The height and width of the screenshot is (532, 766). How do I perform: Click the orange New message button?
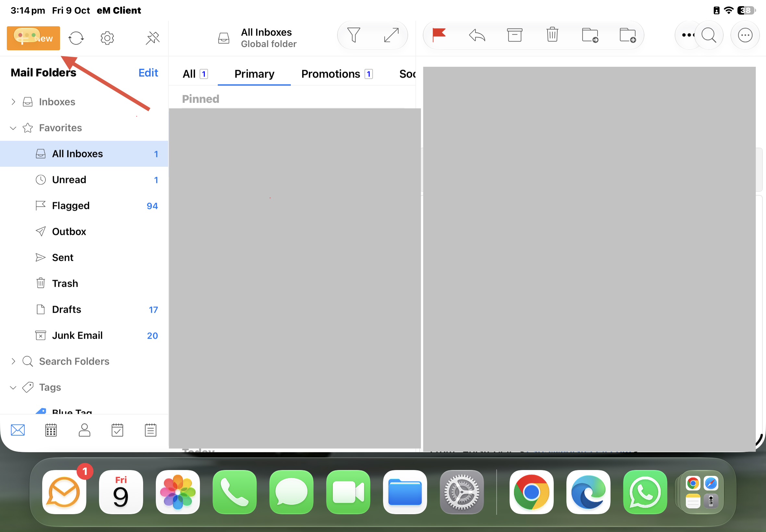33,38
